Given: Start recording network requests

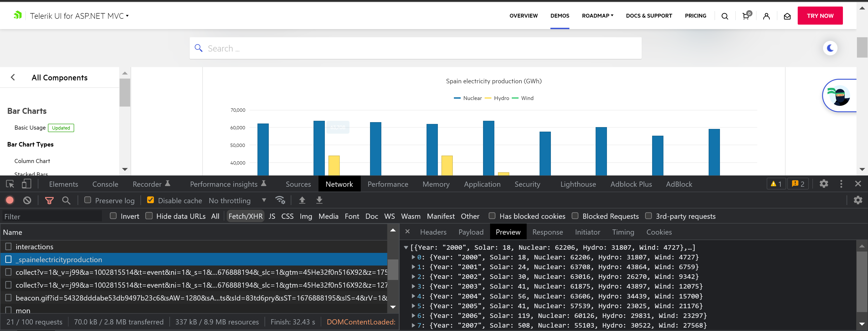Looking at the screenshot, I should click(x=9, y=200).
